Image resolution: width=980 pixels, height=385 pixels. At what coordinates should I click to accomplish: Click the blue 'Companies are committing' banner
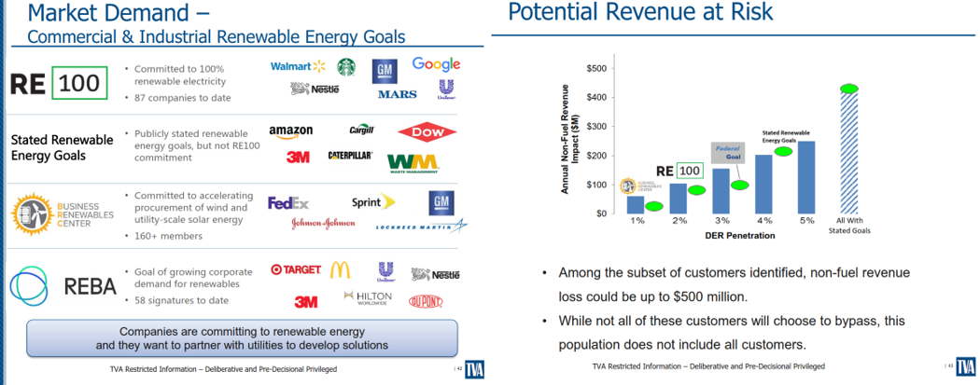point(241,337)
